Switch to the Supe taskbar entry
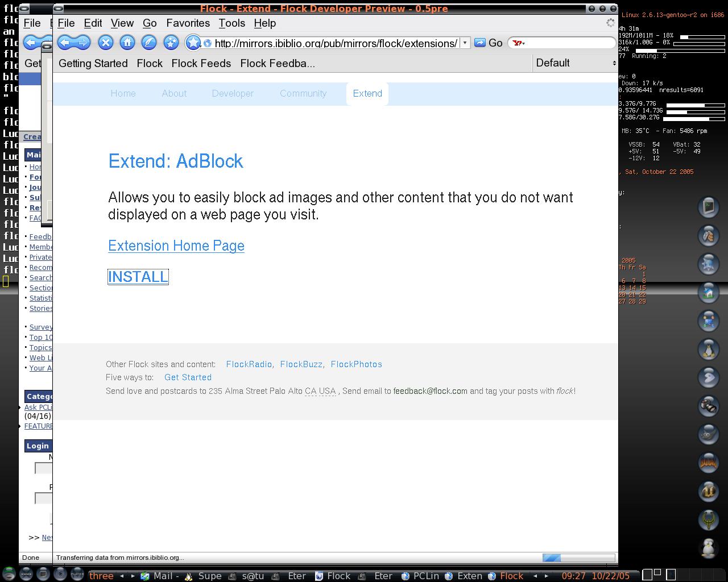The width and height of the screenshot is (728, 582). 204,576
